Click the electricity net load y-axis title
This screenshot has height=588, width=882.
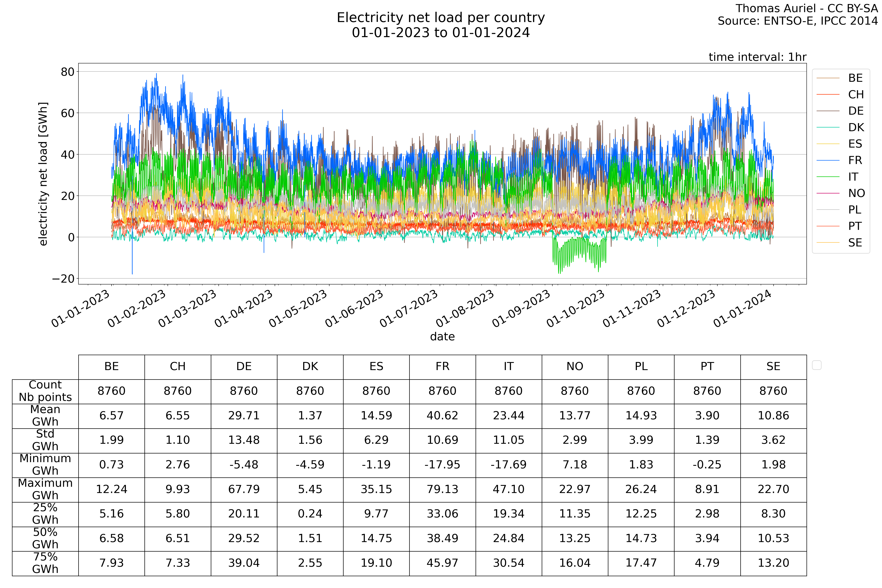click(x=43, y=174)
